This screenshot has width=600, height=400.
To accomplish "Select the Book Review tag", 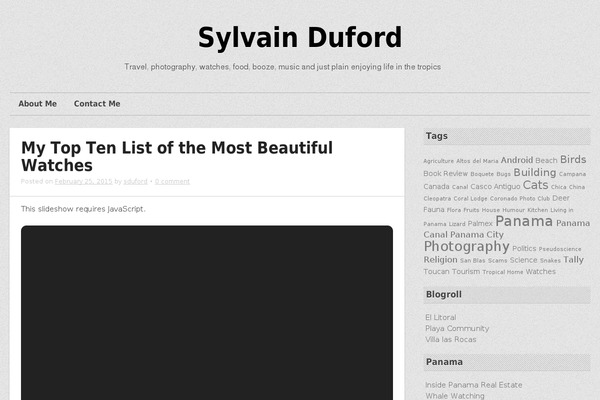I will [445, 173].
